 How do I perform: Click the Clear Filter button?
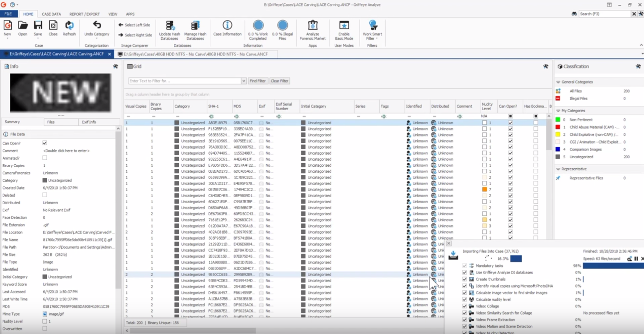click(x=279, y=81)
